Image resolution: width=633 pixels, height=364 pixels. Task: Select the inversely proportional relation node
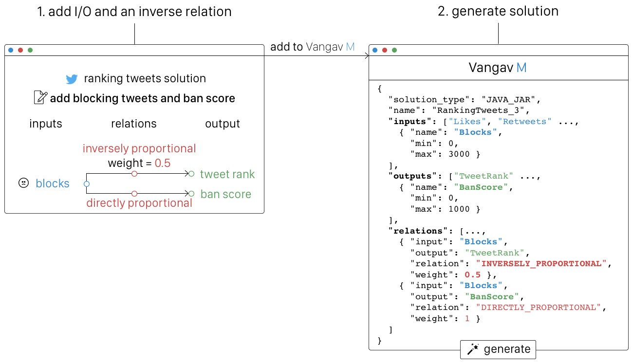click(134, 174)
